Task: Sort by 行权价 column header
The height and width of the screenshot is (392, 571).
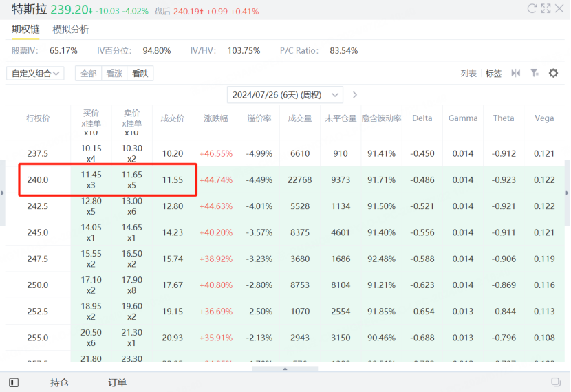Action: coord(38,118)
